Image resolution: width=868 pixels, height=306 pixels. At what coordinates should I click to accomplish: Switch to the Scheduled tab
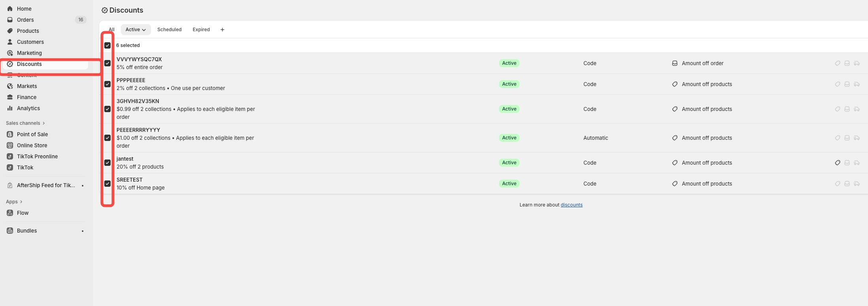(x=169, y=30)
